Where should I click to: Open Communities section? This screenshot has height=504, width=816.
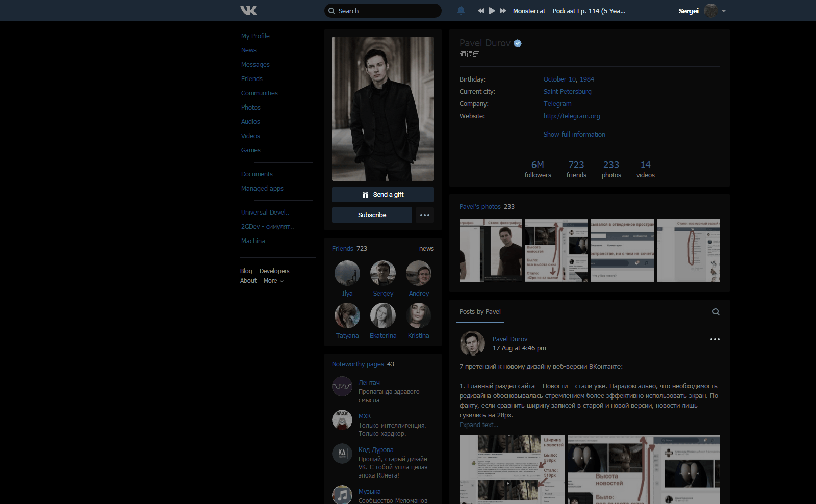(260, 93)
